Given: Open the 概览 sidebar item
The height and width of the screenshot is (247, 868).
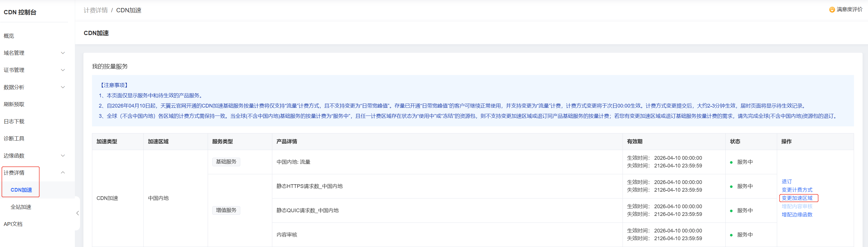Looking at the screenshot, I should (x=9, y=36).
